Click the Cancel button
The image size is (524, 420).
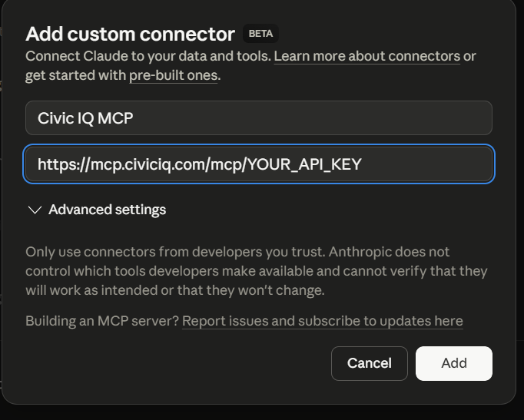pyautogui.click(x=370, y=363)
